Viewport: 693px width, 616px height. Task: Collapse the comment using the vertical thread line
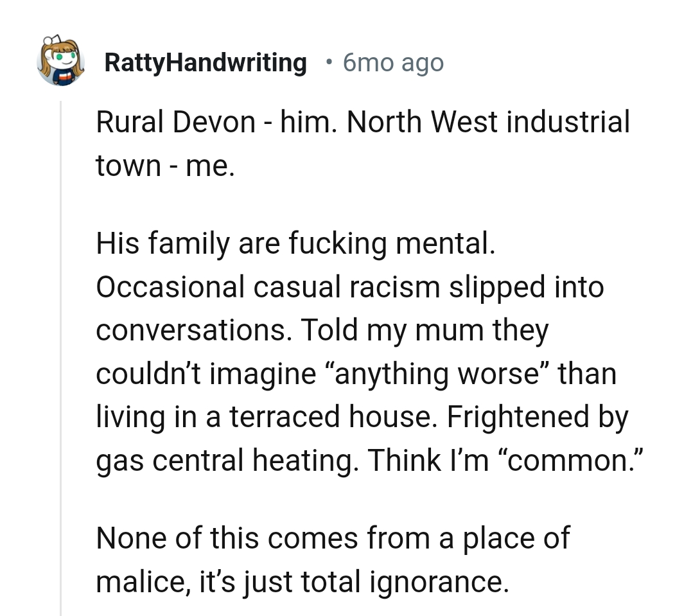(61, 353)
